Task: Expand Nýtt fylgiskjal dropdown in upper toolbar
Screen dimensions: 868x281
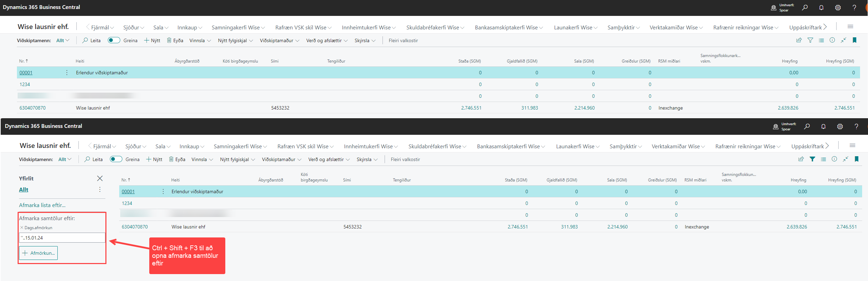Action: point(235,40)
